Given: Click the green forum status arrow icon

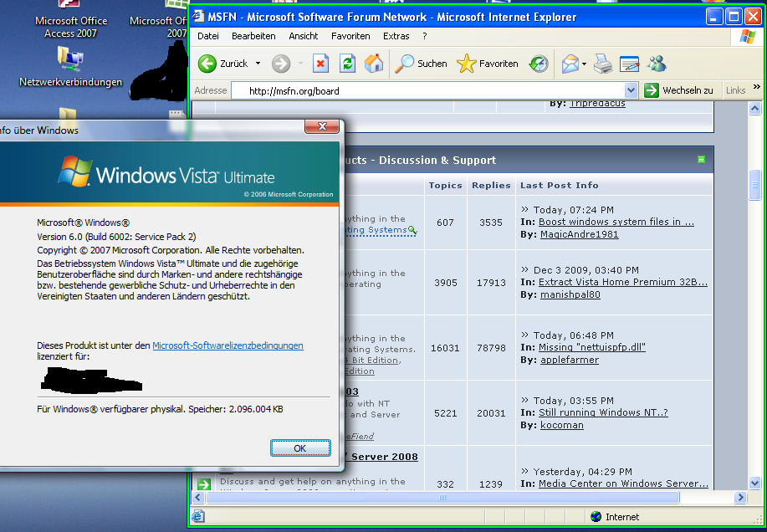Looking at the screenshot, I should pyautogui.click(x=204, y=484).
